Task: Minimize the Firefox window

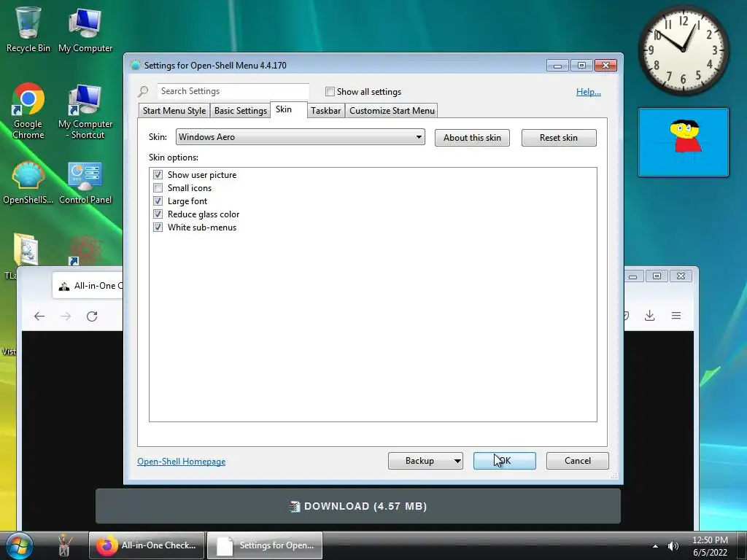Action: [632, 276]
